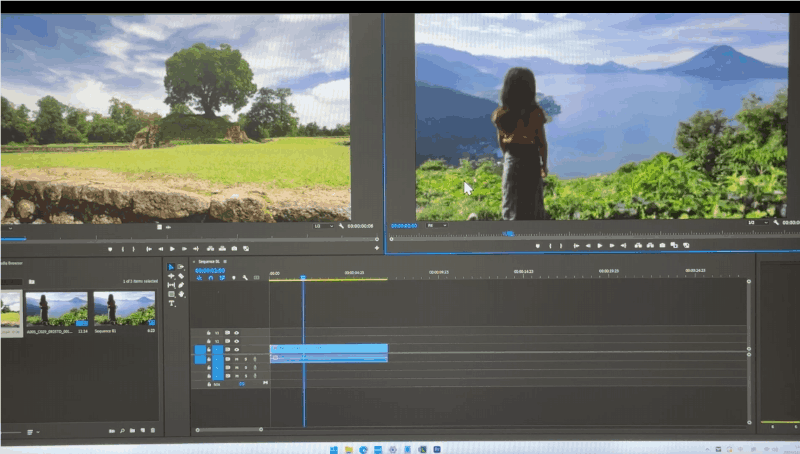800x454 pixels.
Task: Select the Slip tool
Action: tap(171, 285)
